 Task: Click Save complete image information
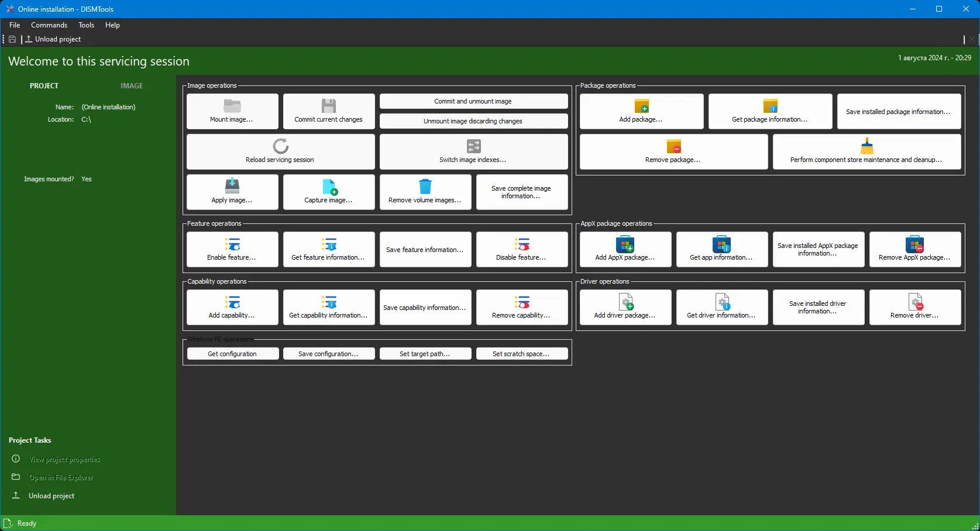pyautogui.click(x=522, y=192)
